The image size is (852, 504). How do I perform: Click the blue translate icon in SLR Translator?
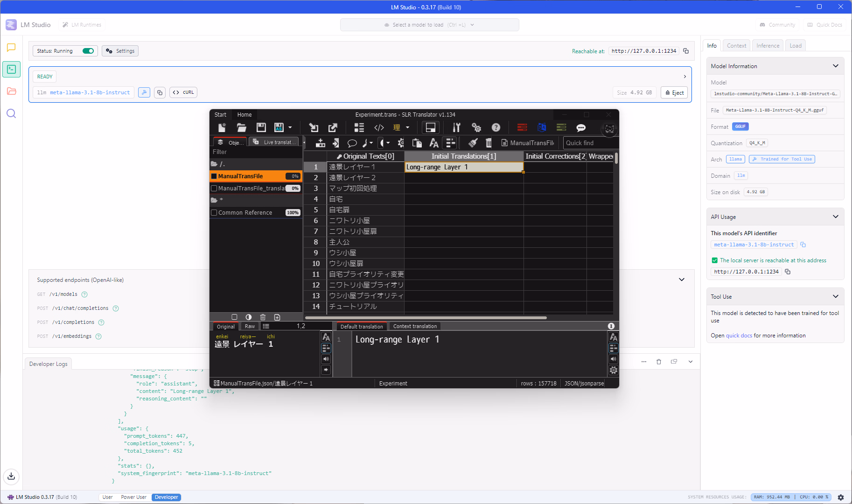(542, 127)
